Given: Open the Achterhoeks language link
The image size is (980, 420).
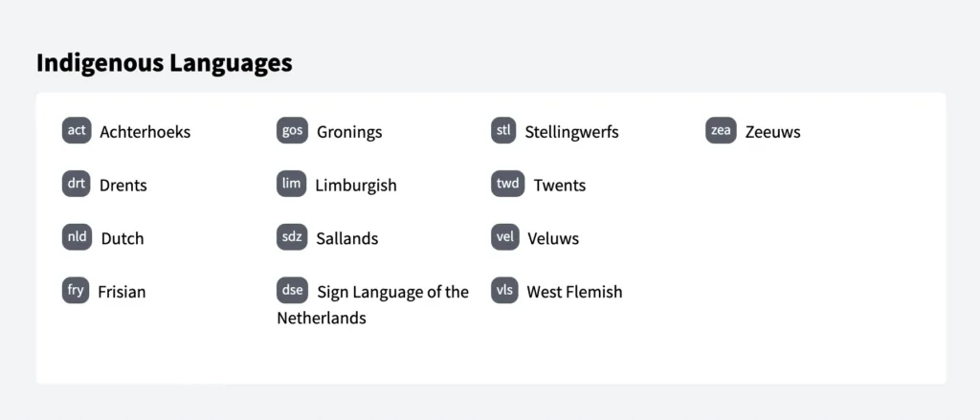Looking at the screenshot, I should click(145, 132).
